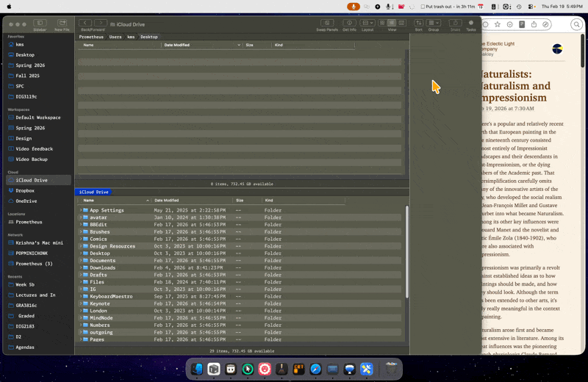Open the Layout dropdown in toolbar
Image resolution: width=588 pixels, height=382 pixels.
click(x=367, y=24)
